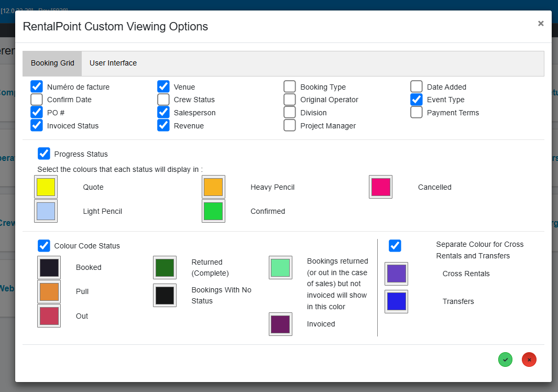
Task: Enable the Payment Terms checkbox
Action: click(417, 112)
